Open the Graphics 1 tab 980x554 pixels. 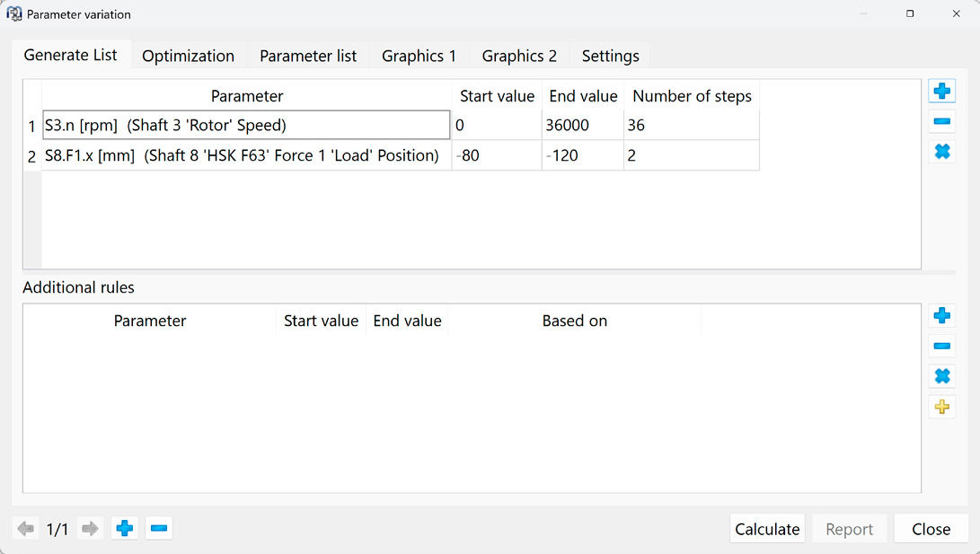[x=419, y=55]
